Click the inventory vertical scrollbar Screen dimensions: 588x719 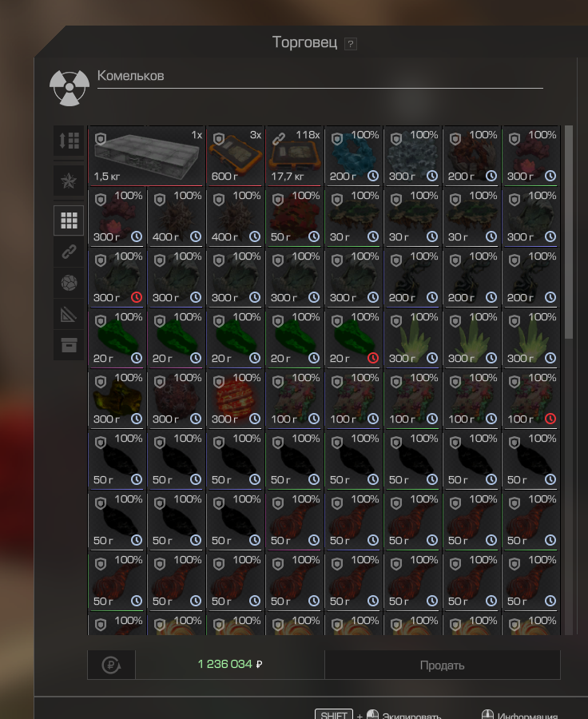click(569, 232)
